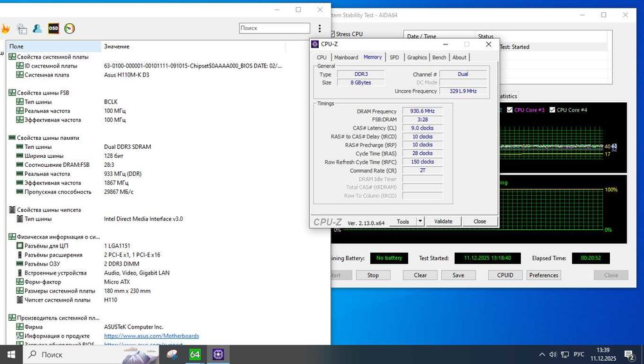
Task: Click the taskbar clock showing 13:39
Action: pos(603,354)
